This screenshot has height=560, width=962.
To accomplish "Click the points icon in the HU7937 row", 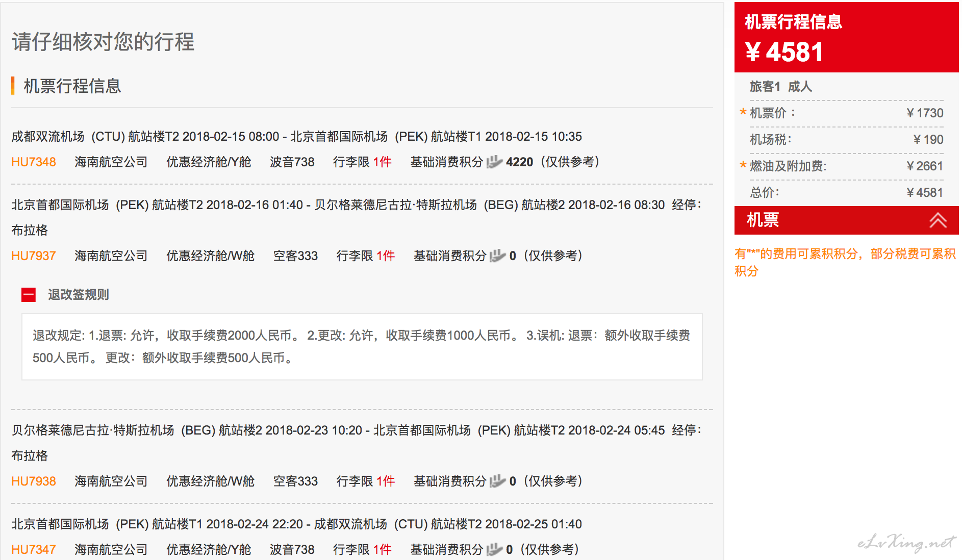I will pyautogui.click(x=497, y=256).
